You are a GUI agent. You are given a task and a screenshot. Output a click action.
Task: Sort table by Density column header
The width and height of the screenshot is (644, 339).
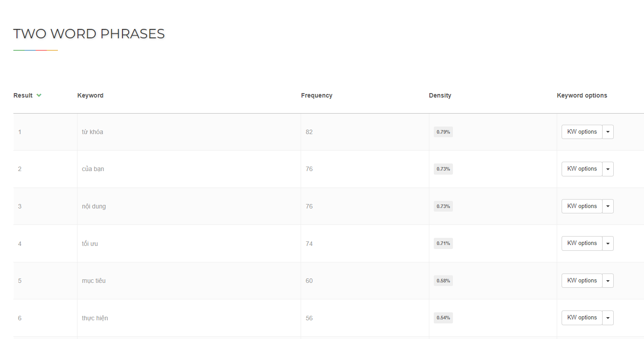click(x=440, y=95)
